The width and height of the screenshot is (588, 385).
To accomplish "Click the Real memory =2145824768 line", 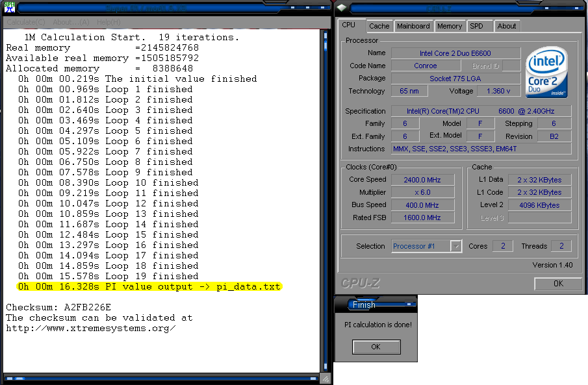I will 103,47.
